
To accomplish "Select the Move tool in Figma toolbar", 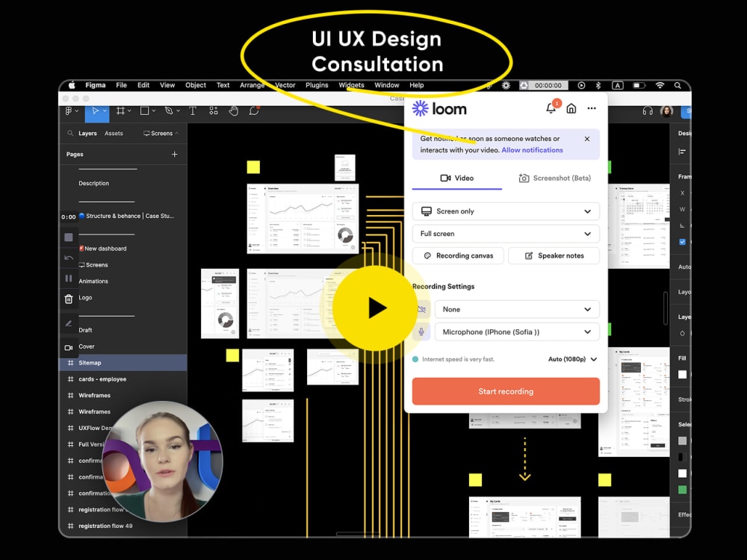I will (x=95, y=111).
